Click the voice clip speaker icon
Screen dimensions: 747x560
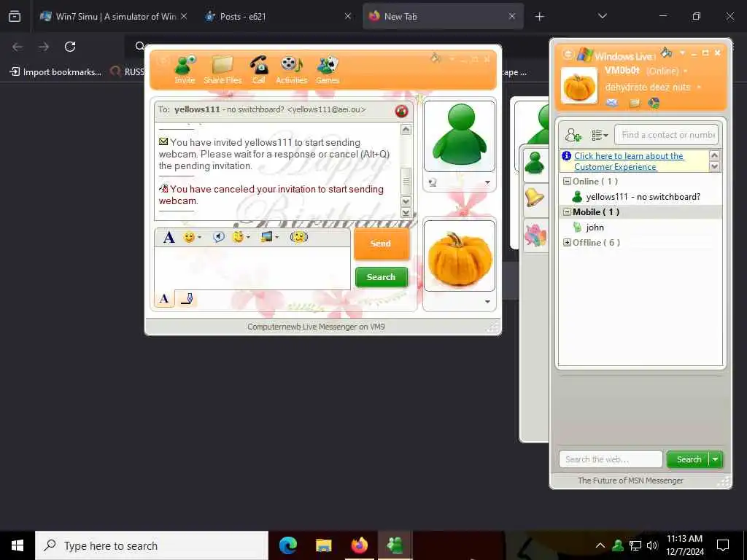tap(219, 237)
